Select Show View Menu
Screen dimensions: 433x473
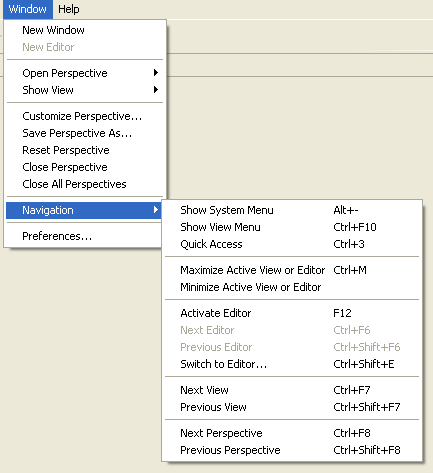pyautogui.click(x=292, y=227)
